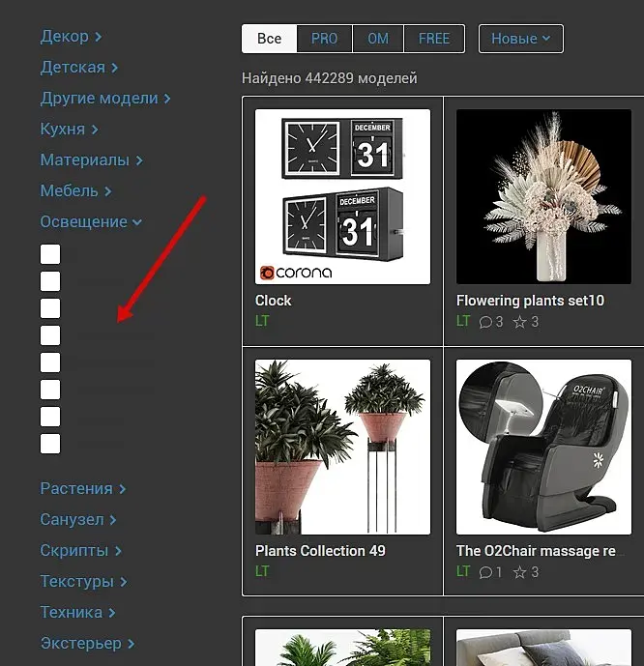Open The O2Chair massage title link
The width and height of the screenshot is (644, 666).
(536, 551)
